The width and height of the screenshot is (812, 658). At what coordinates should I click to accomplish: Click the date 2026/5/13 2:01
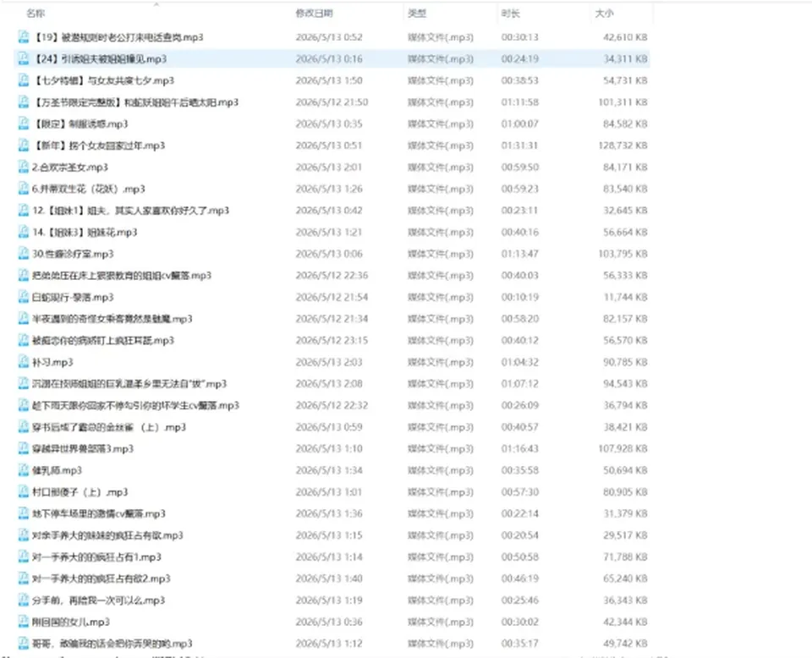[x=329, y=167]
